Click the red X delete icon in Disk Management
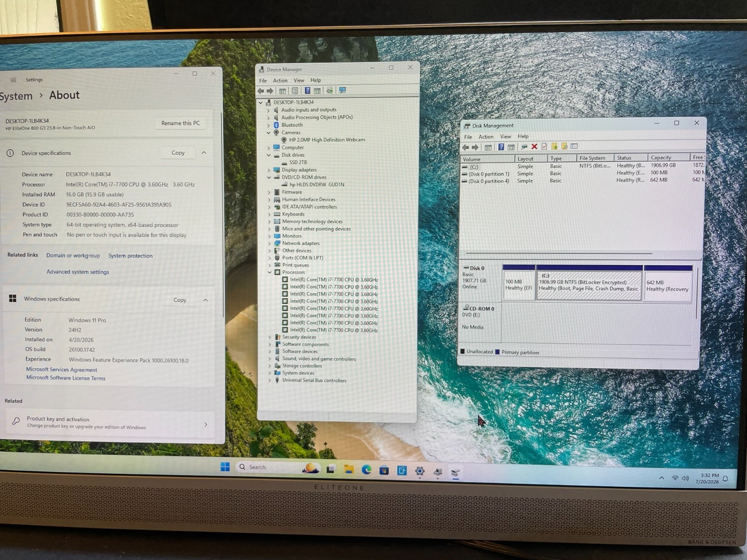 pyautogui.click(x=535, y=147)
